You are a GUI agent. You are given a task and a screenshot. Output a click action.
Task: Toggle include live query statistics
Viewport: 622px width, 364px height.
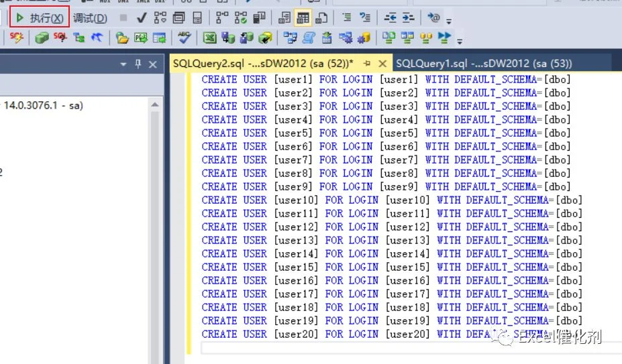tap(240, 18)
